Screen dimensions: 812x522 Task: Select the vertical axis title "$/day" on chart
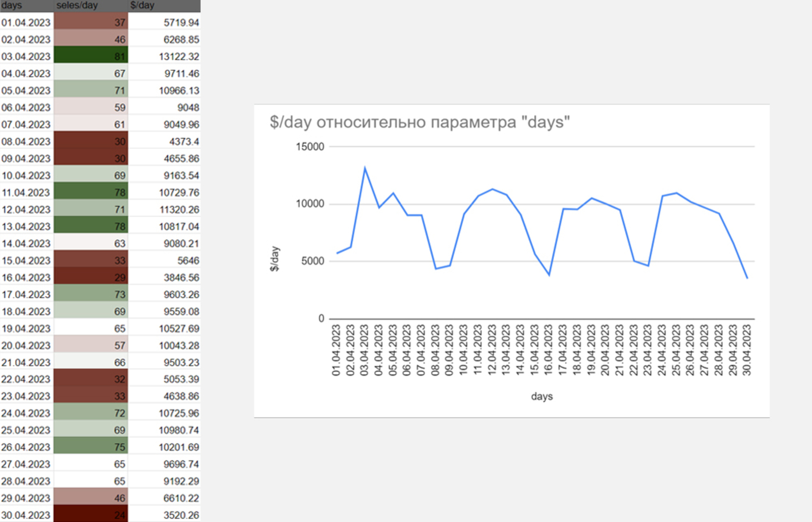tap(275, 259)
